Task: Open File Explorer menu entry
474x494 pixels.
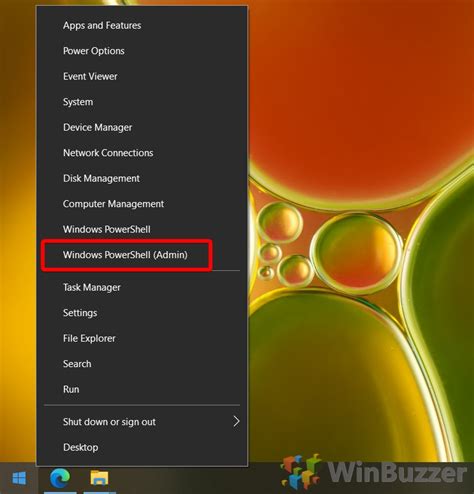Action: pos(142,338)
